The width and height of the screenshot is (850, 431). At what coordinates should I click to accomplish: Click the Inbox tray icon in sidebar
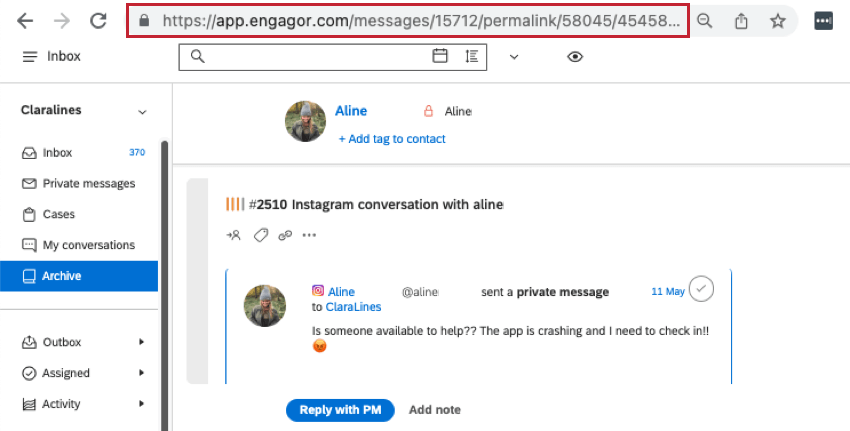(x=29, y=153)
